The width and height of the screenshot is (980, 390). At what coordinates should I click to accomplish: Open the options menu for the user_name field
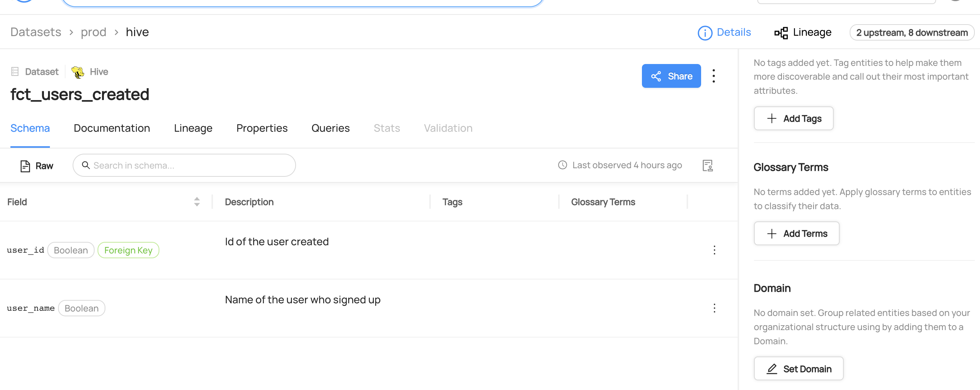(x=714, y=308)
